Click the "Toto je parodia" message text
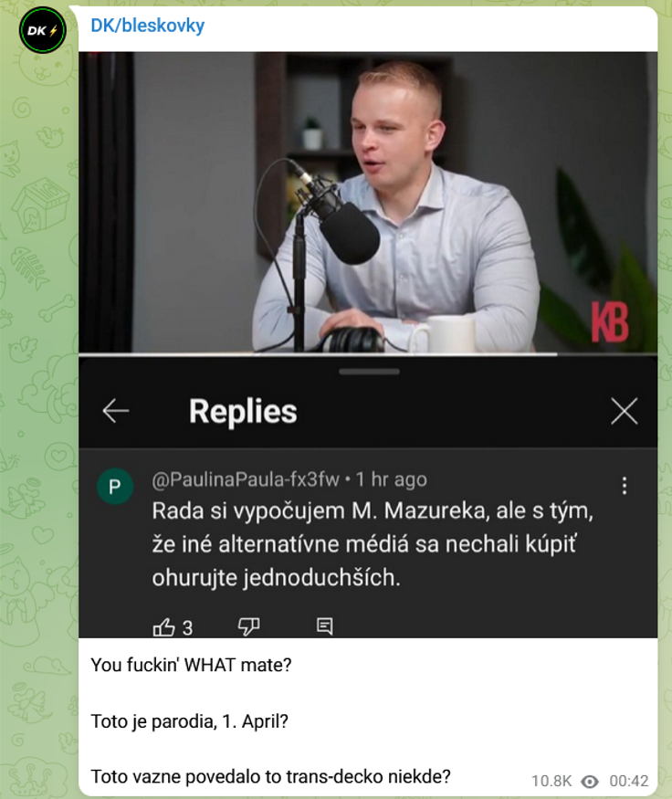The image size is (672, 799). pyautogui.click(x=190, y=721)
